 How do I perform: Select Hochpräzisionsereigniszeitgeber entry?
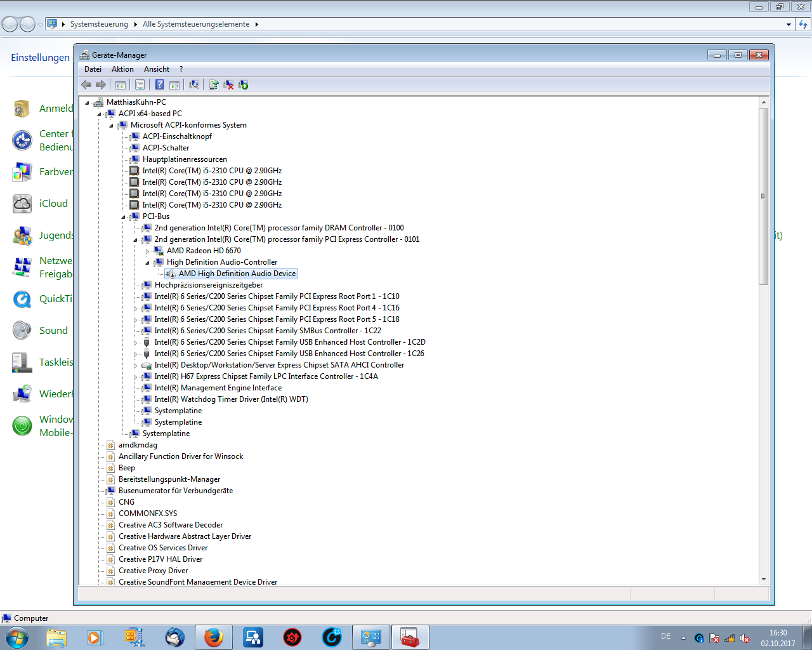(x=209, y=285)
